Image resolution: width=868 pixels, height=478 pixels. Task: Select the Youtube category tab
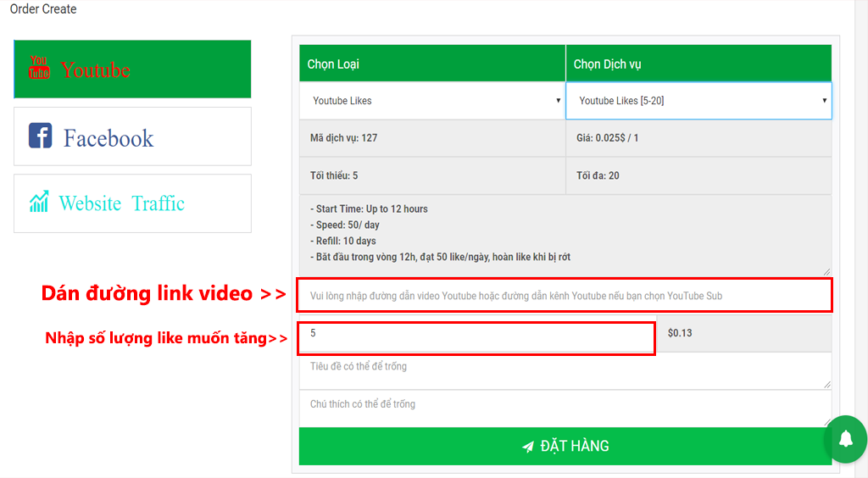[x=132, y=69]
